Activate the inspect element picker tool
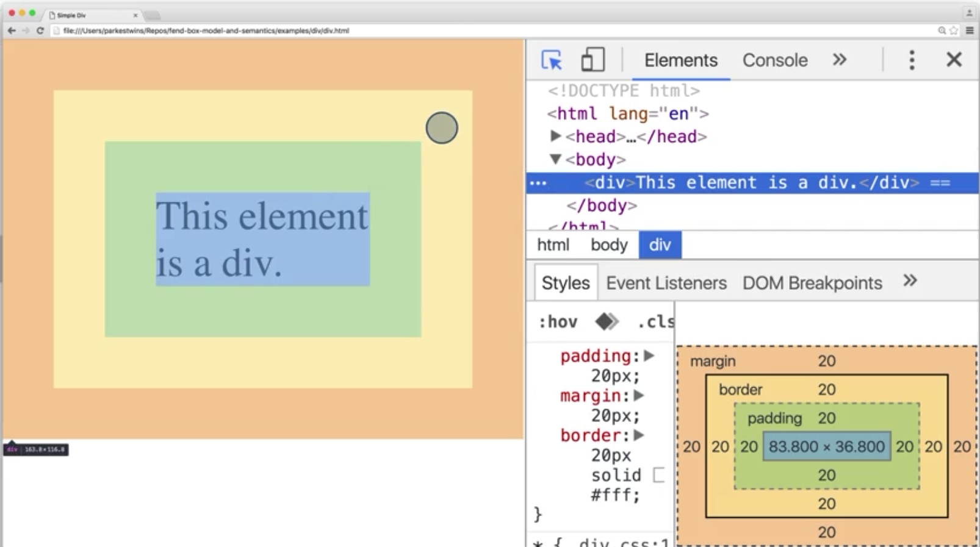 coord(552,60)
